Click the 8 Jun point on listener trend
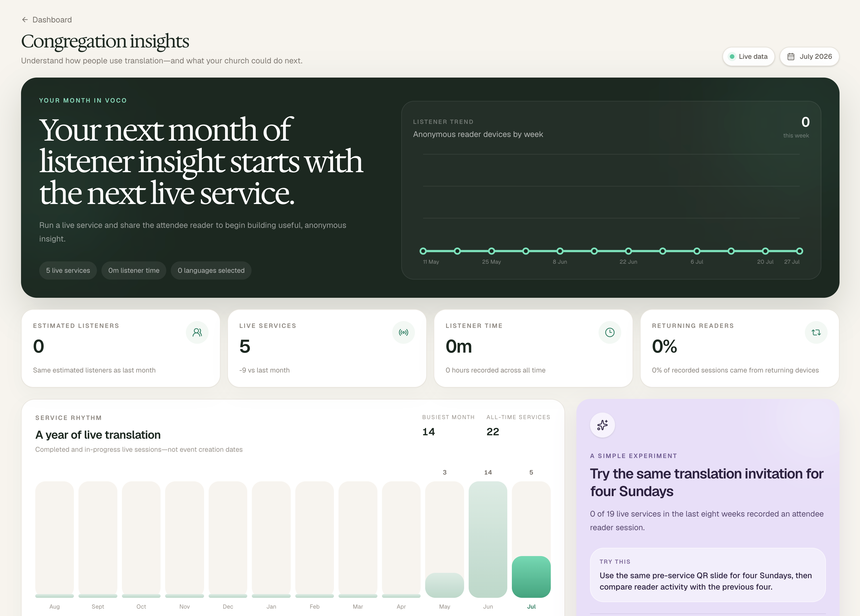860x616 pixels. coord(560,251)
